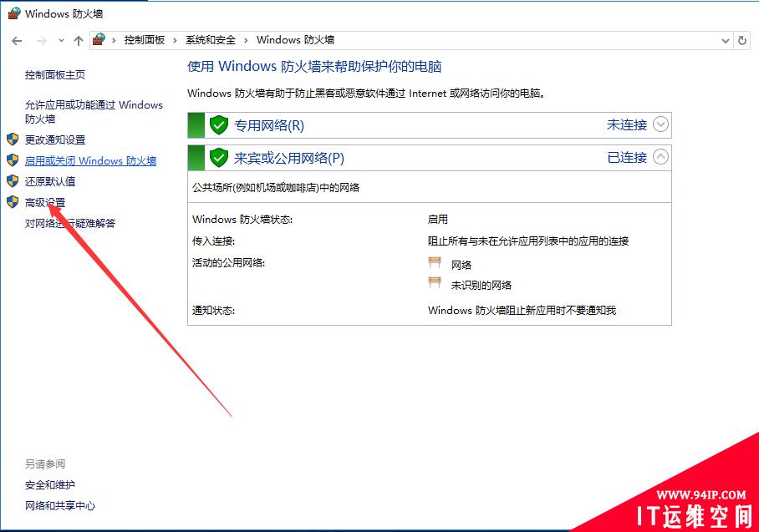The height and width of the screenshot is (532, 759).
Task: Open 启用或关闭 Windows 防火墙 link
Action: pos(90,160)
